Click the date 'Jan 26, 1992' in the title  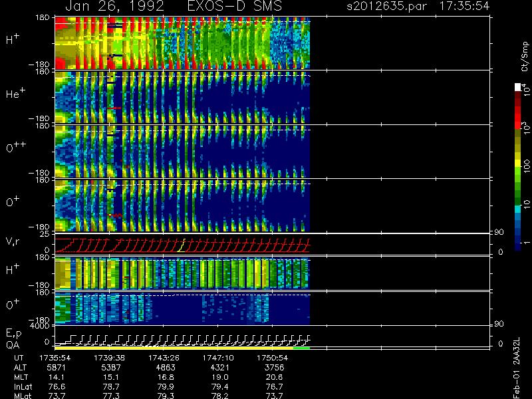[114, 6]
